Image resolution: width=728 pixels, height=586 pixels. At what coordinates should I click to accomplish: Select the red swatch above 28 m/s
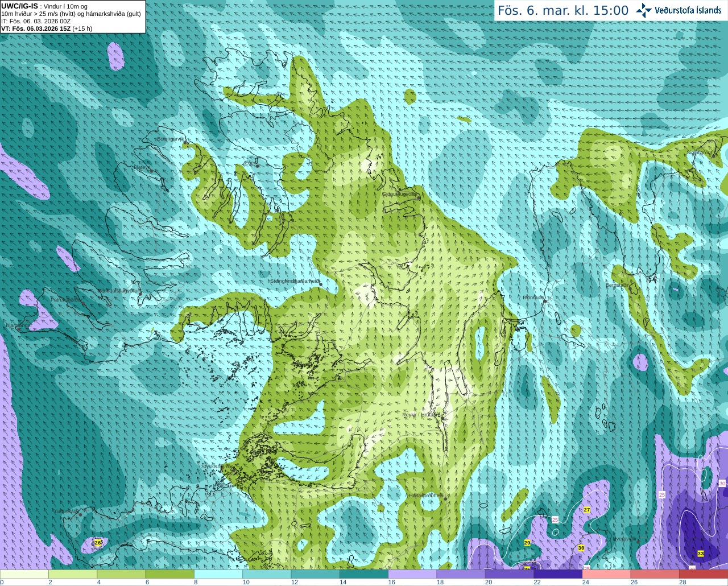click(704, 574)
